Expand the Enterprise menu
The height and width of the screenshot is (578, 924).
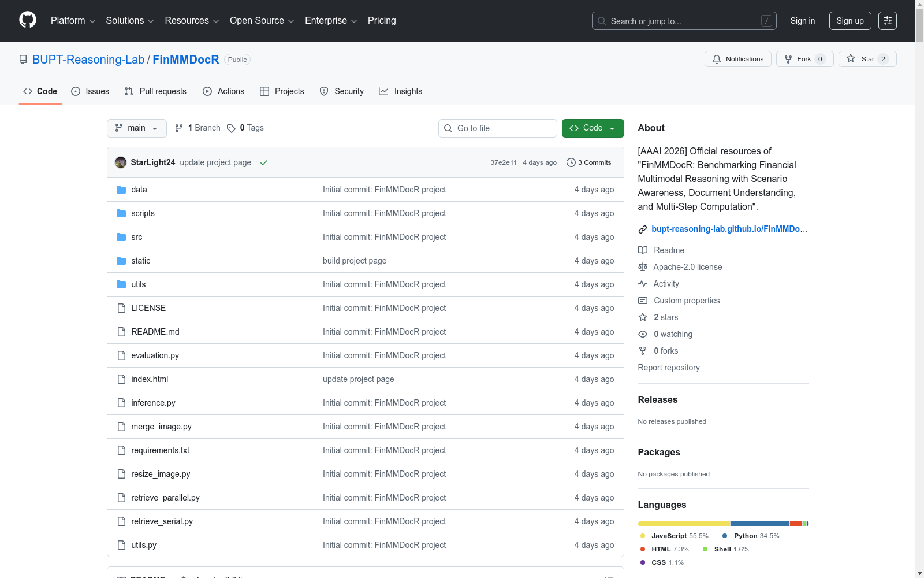(x=331, y=21)
